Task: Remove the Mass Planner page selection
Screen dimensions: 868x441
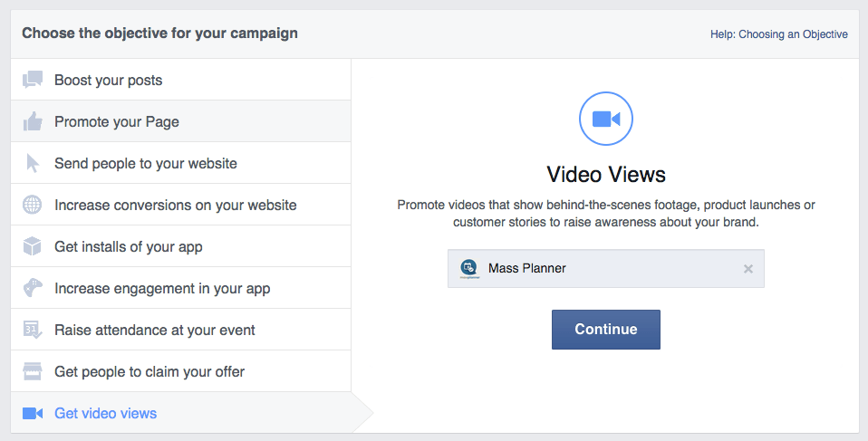Action: 747,269
